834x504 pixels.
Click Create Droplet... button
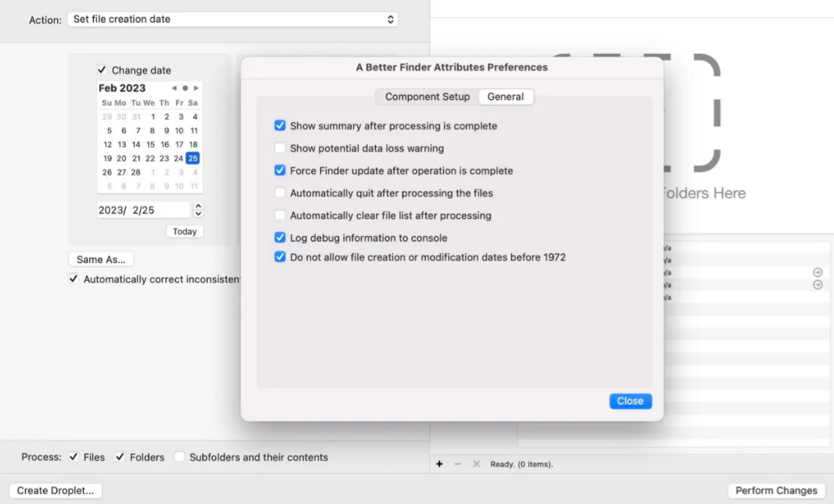pyautogui.click(x=56, y=490)
